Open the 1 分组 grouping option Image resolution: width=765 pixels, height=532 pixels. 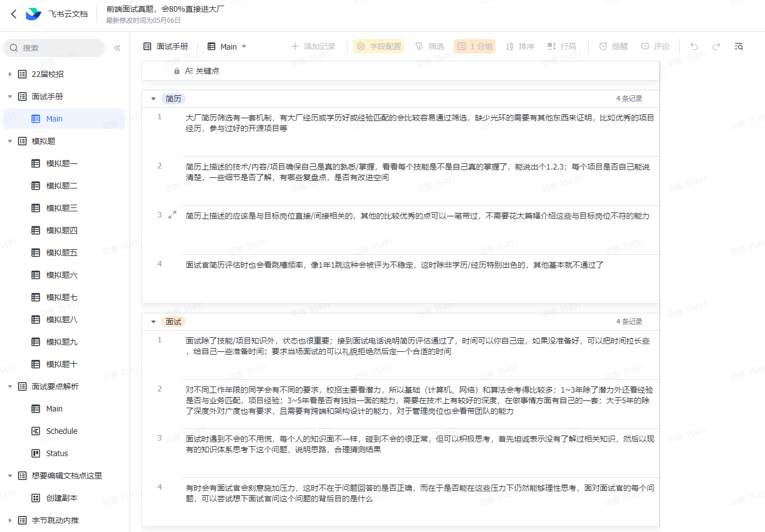[x=475, y=46]
